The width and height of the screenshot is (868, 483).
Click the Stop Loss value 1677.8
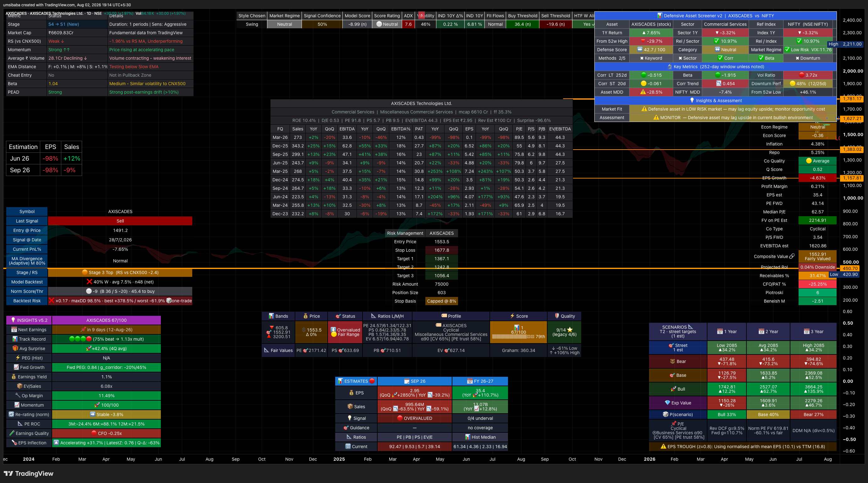pos(441,250)
